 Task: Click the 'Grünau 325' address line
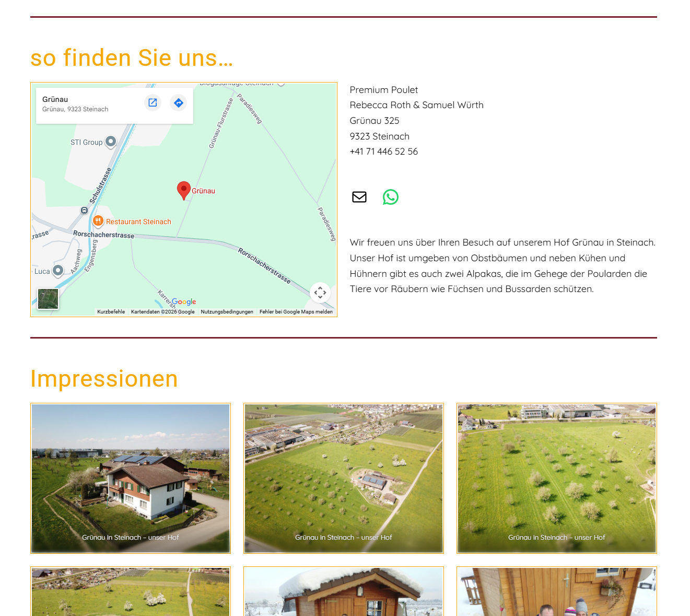pyautogui.click(x=375, y=121)
